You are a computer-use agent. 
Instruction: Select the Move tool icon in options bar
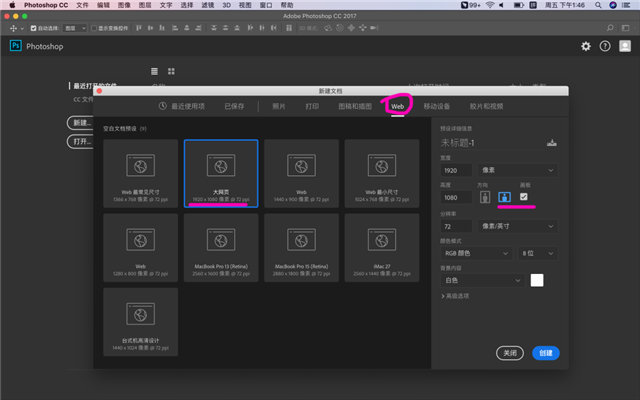[x=13, y=28]
